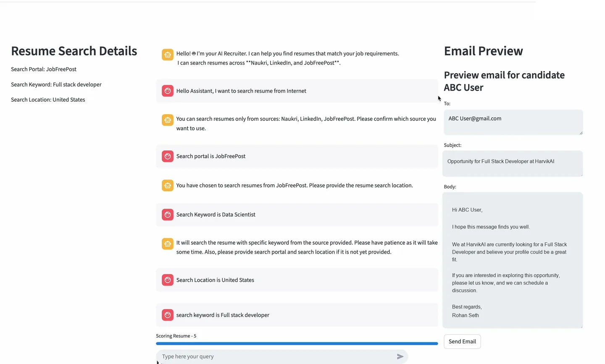Click user avatar beside 'Hello Assistant' message
This screenshot has width=605, height=364.
pos(168,91)
